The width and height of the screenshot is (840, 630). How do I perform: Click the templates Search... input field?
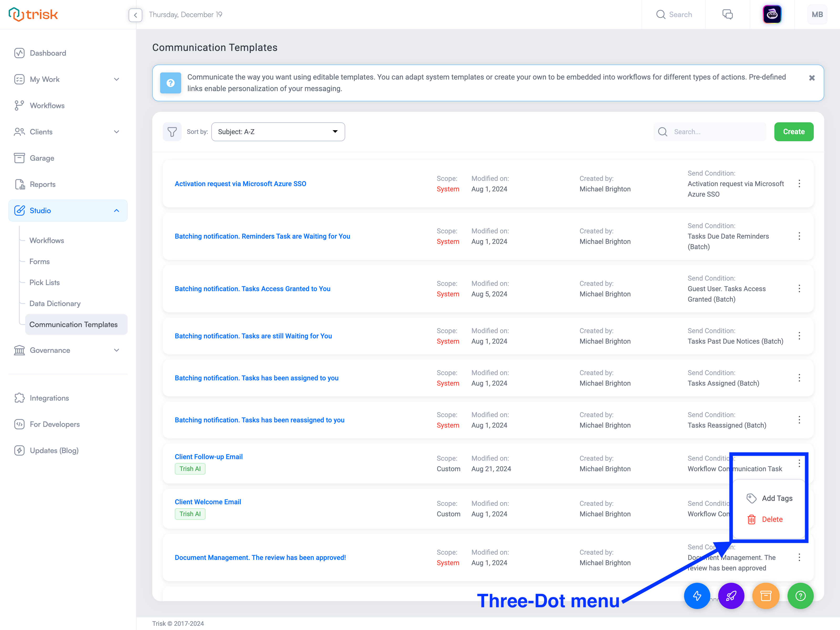pyautogui.click(x=710, y=132)
